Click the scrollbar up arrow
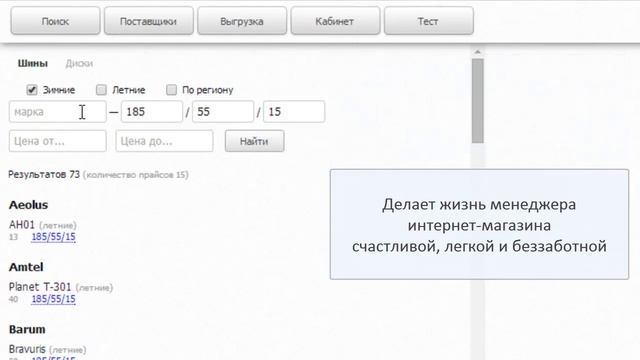This screenshot has height=360, width=640. click(477, 52)
